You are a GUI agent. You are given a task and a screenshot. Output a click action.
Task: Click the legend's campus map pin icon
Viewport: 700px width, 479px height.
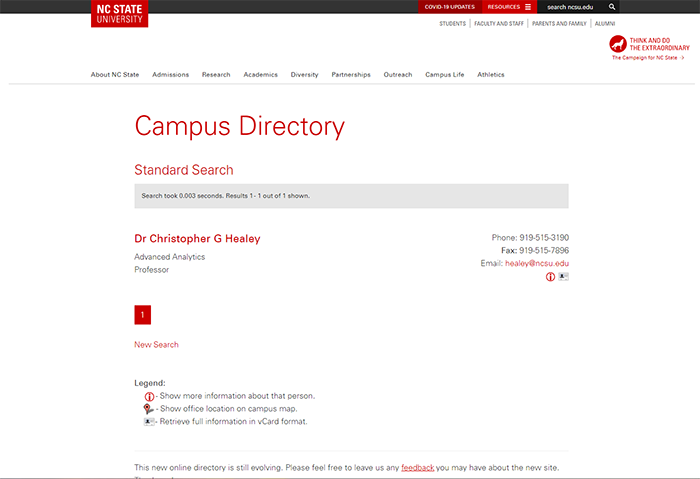(x=148, y=408)
